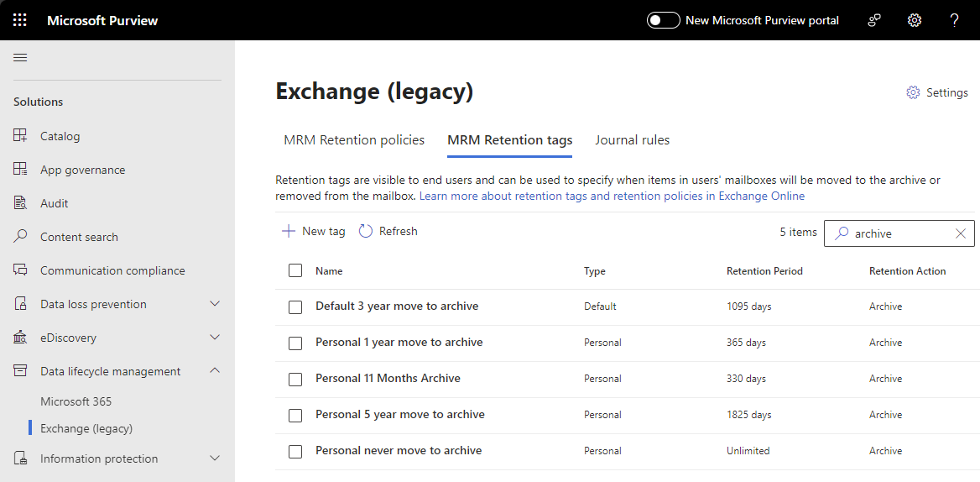Switch to MRM Retention policies tab
The width and height of the screenshot is (980, 482).
pyautogui.click(x=354, y=140)
